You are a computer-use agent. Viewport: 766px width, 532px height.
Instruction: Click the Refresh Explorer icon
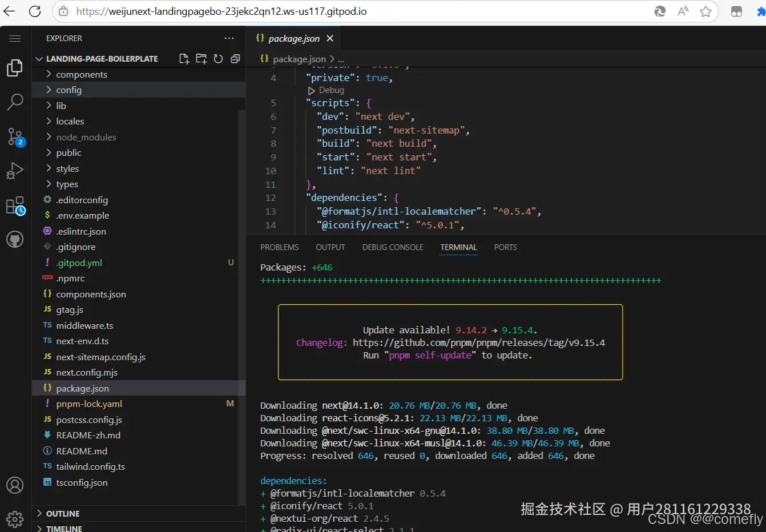click(x=218, y=59)
